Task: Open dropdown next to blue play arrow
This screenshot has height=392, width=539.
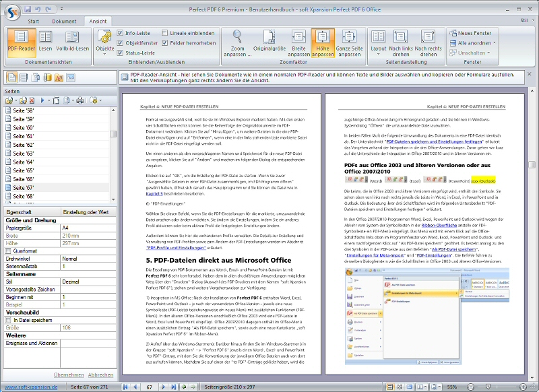Action: tap(49, 100)
